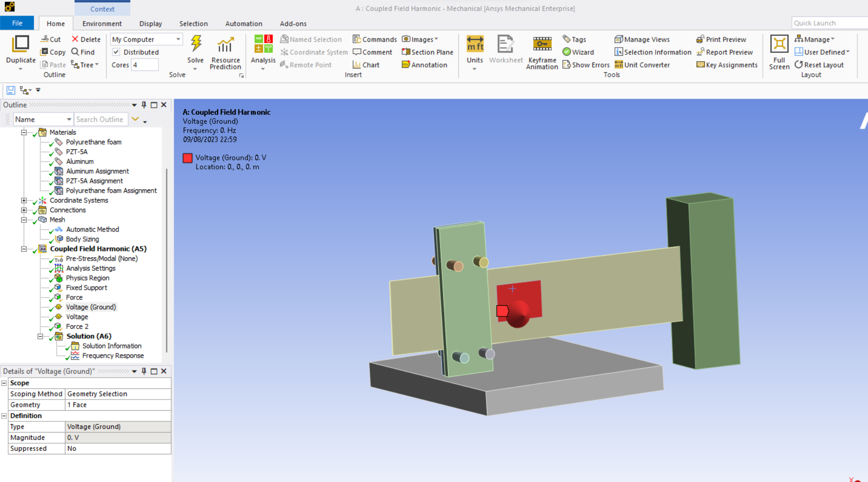
Task: Click the Solve lightning bolt icon
Action: click(x=195, y=43)
